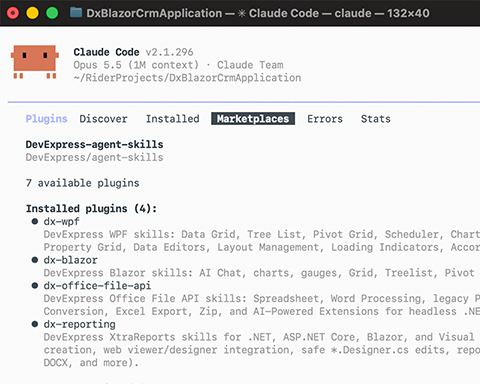Close the terminal window with red button
This screenshot has height=384, width=480.
(x=13, y=13)
